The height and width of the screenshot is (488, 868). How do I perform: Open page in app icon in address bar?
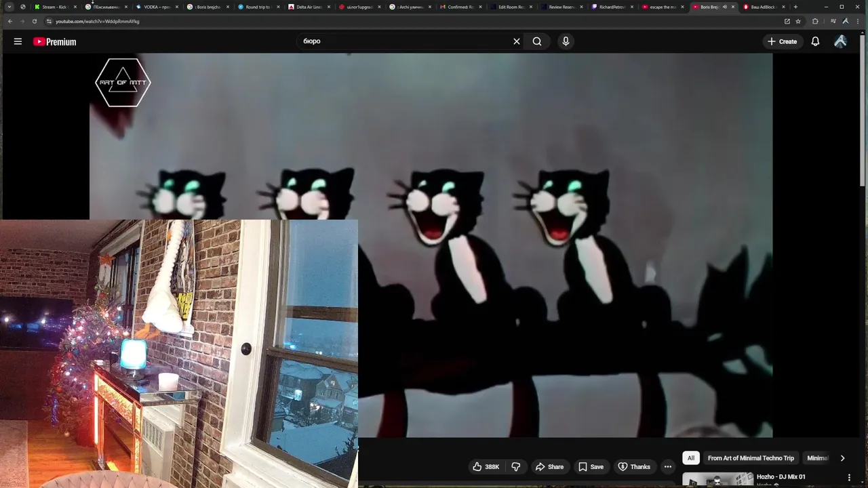click(x=787, y=21)
